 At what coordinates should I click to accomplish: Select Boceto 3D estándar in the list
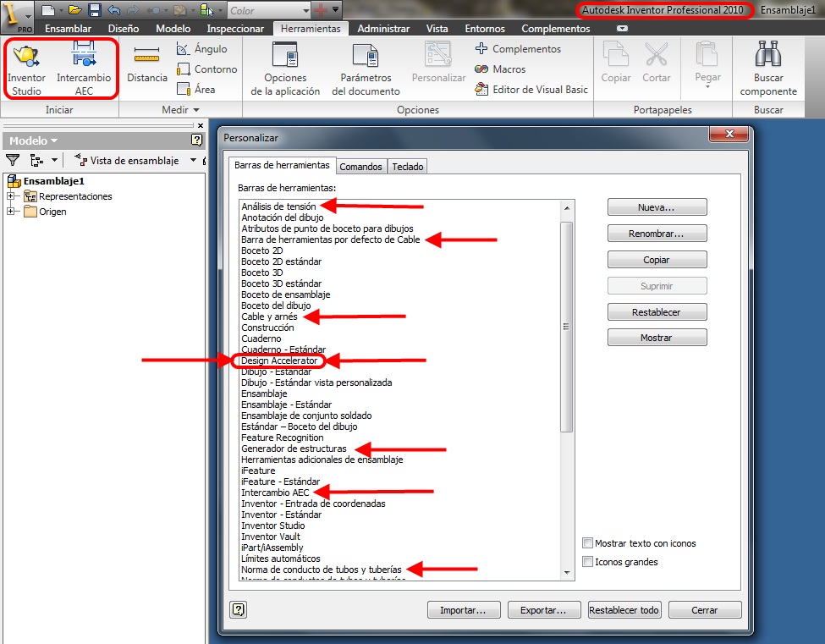[x=281, y=283]
